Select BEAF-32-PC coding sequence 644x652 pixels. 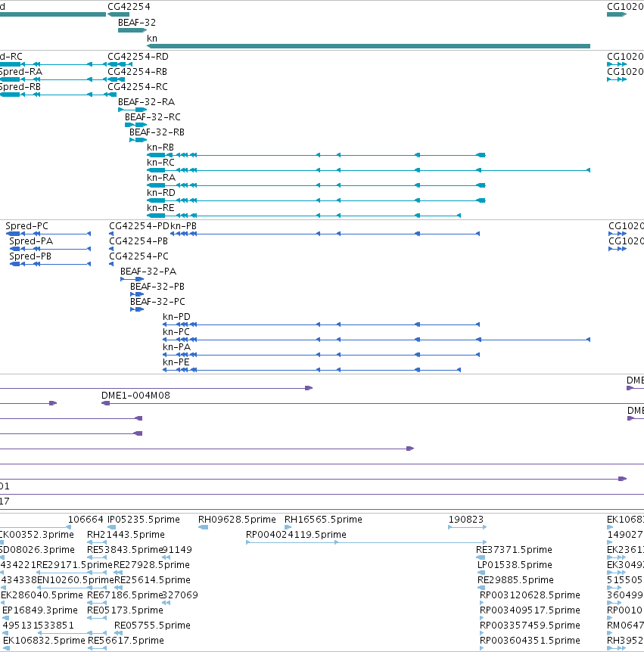click(137, 309)
